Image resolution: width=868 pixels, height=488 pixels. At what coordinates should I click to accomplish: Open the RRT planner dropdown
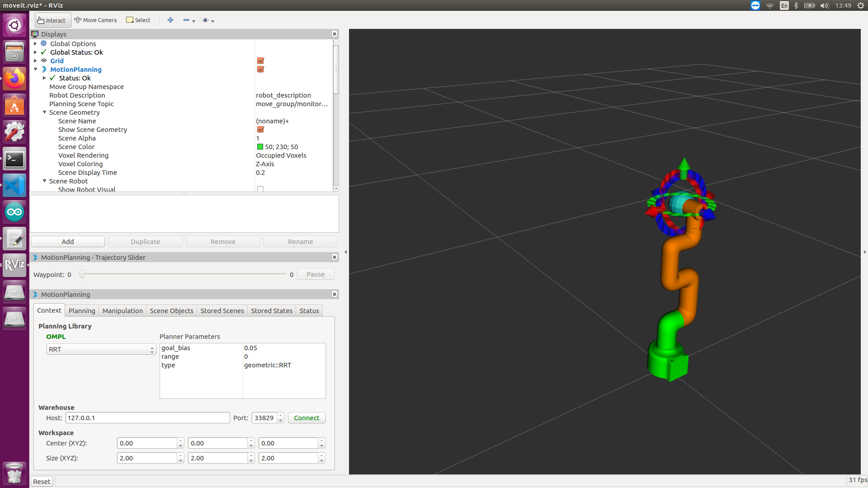pos(101,349)
